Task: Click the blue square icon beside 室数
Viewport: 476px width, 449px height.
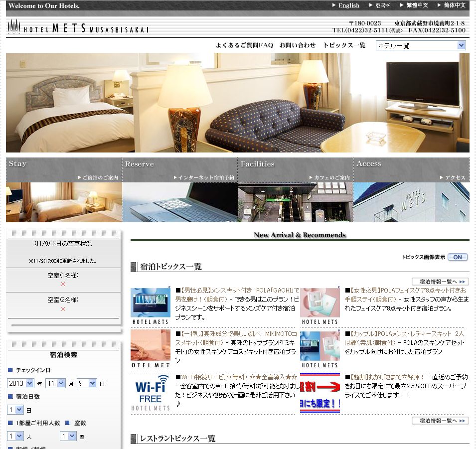Action: click(x=68, y=423)
